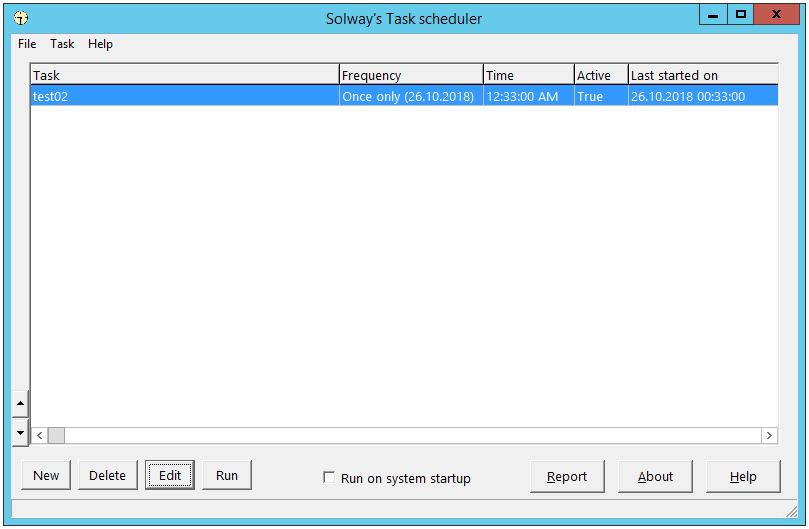Maximize the Task scheduler window
The image size is (809, 529).
tap(741, 16)
